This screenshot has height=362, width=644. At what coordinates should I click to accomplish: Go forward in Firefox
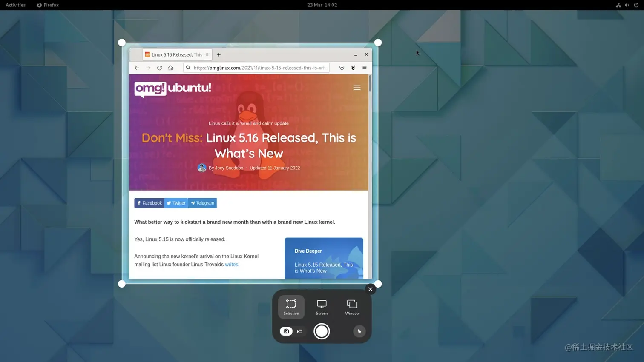pyautogui.click(x=148, y=68)
